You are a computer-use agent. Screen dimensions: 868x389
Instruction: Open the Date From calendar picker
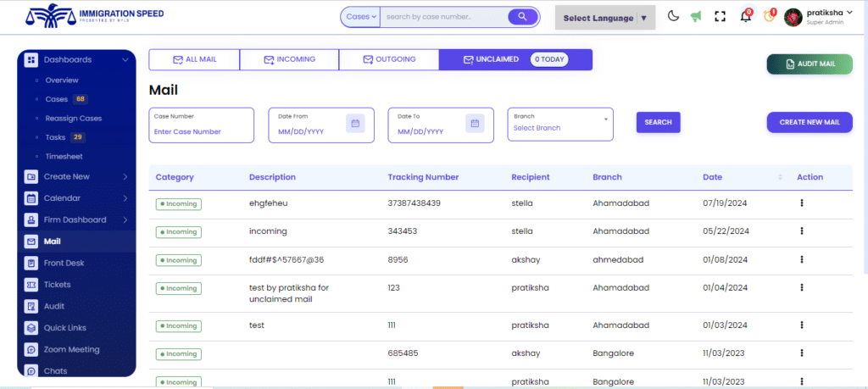[x=356, y=124]
